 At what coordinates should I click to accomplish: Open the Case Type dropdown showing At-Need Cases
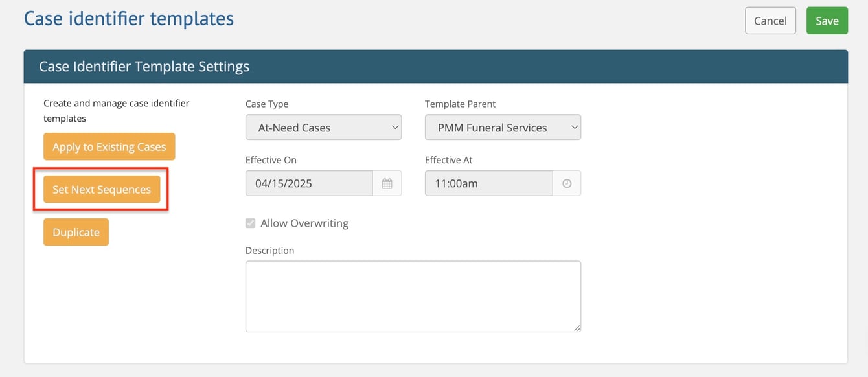click(x=323, y=128)
